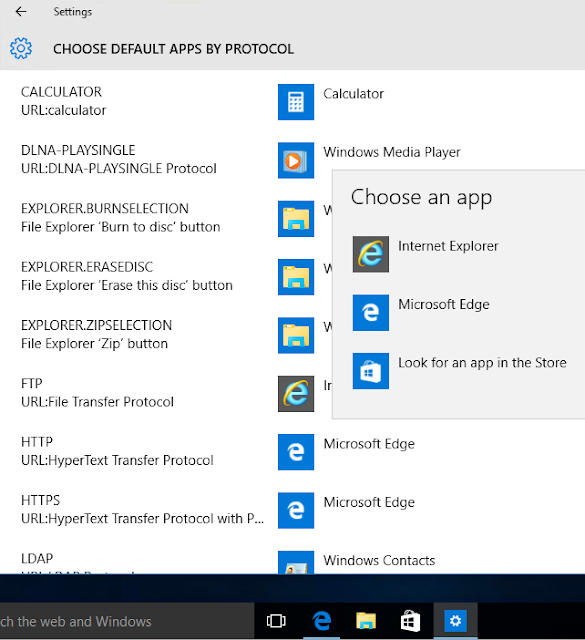Open the Store from the taskbar
This screenshot has width=585, height=640.
point(410,621)
